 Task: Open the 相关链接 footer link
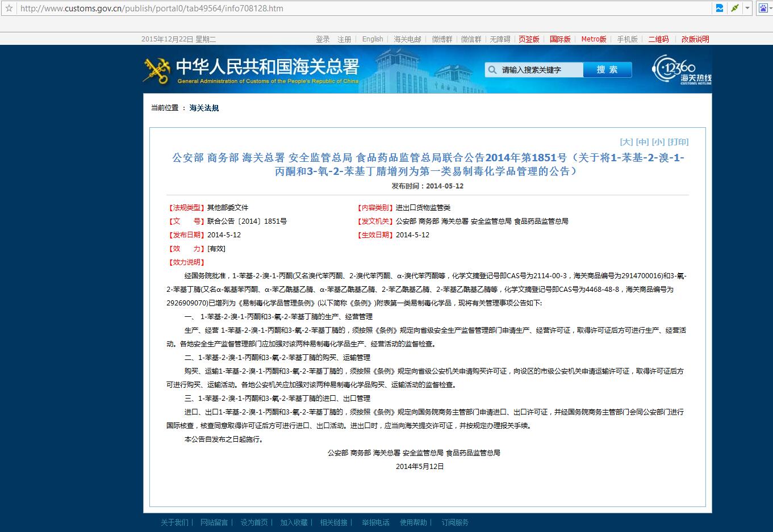pos(333,522)
